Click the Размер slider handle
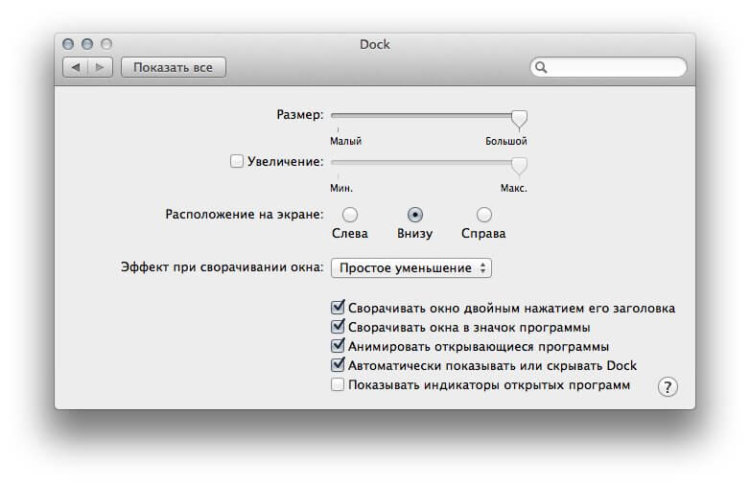Viewport: 750px width, 485px height. [x=519, y=117]
